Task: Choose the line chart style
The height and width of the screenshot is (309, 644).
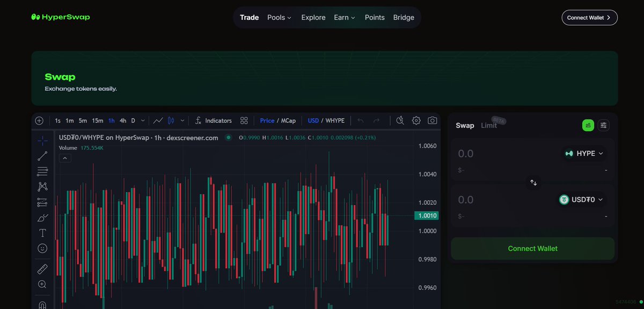Action: point(158,120)
